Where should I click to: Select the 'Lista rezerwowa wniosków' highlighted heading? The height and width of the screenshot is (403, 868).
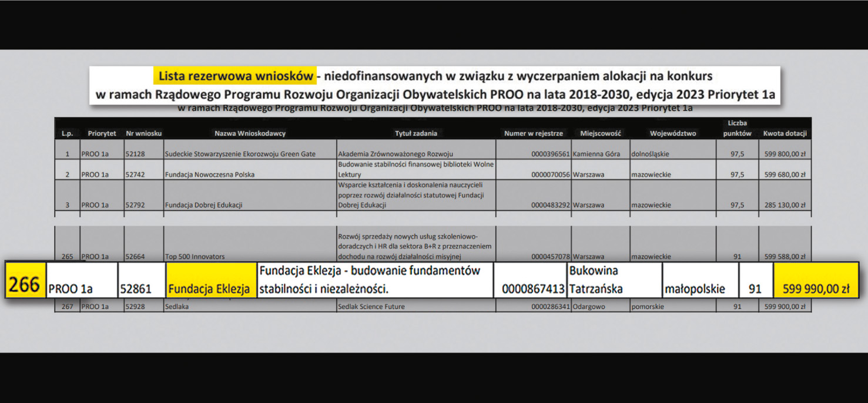(236, 76)
